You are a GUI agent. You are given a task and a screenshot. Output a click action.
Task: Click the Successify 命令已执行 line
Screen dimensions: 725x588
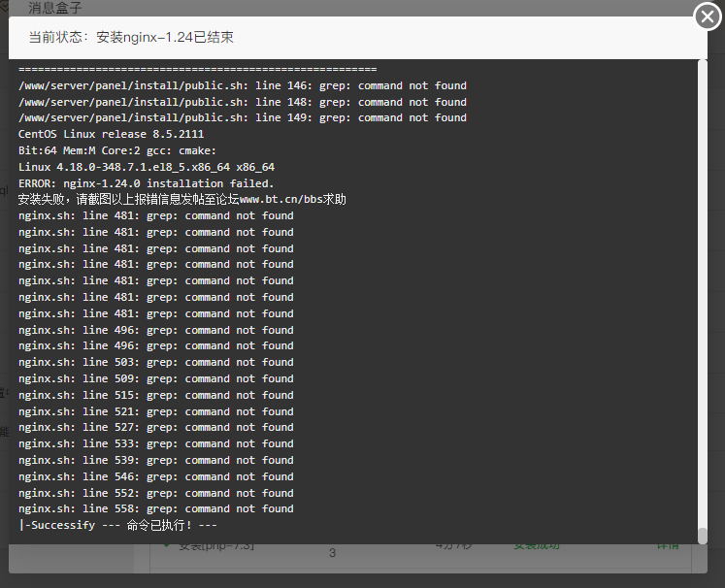click(x=117, y=525)
